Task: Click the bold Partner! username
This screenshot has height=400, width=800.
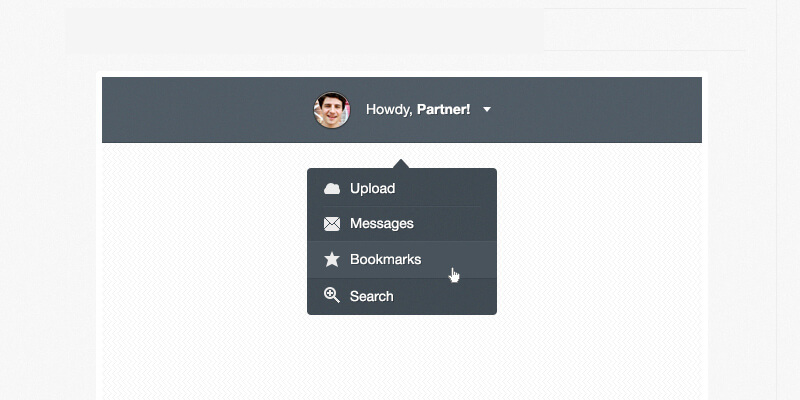Action: 443,109
